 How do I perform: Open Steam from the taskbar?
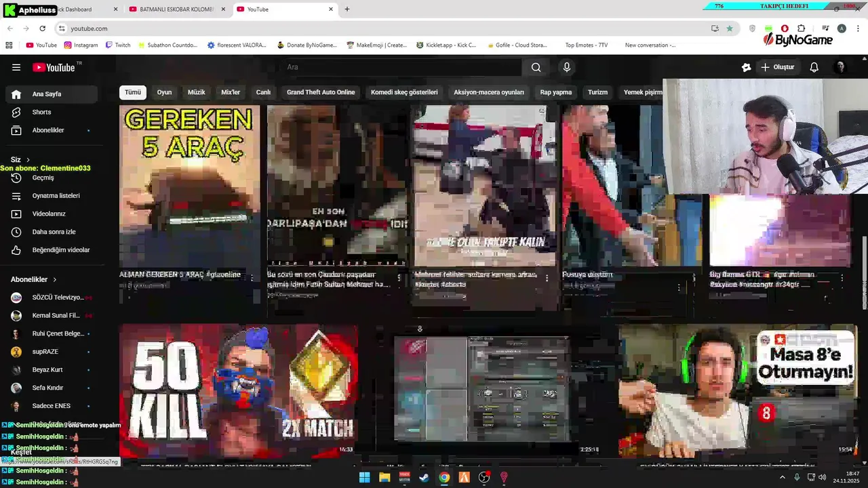(424, 477)
